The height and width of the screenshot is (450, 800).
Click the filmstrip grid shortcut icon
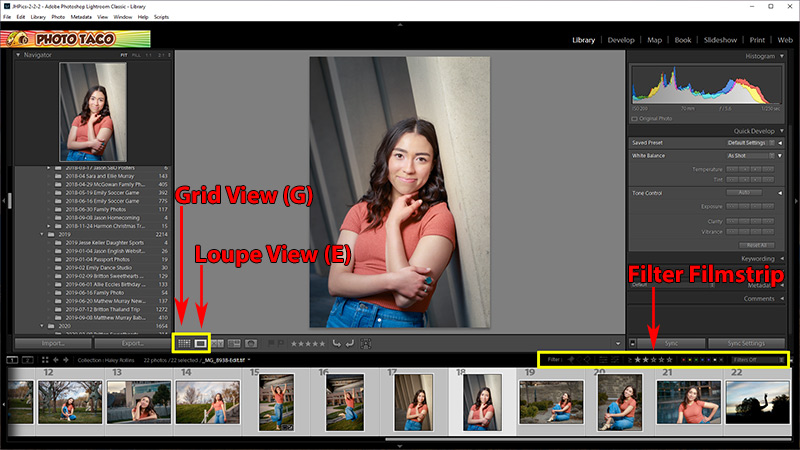click(44, 359)
